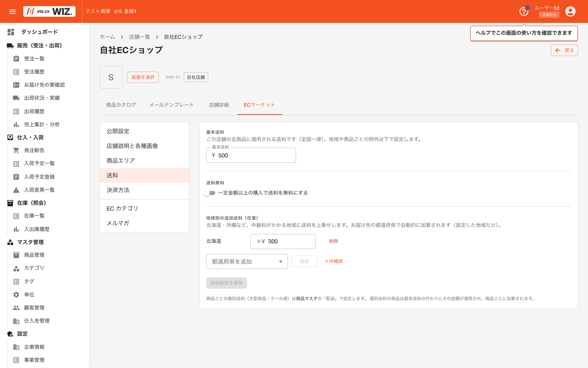Click the 送料設定を保存 button
The width and height of the screenshot is (588, 368).
227,283
